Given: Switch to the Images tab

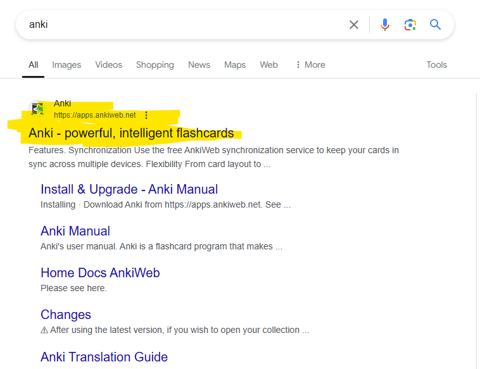Looking at the screenshot, I should [66, 65].
